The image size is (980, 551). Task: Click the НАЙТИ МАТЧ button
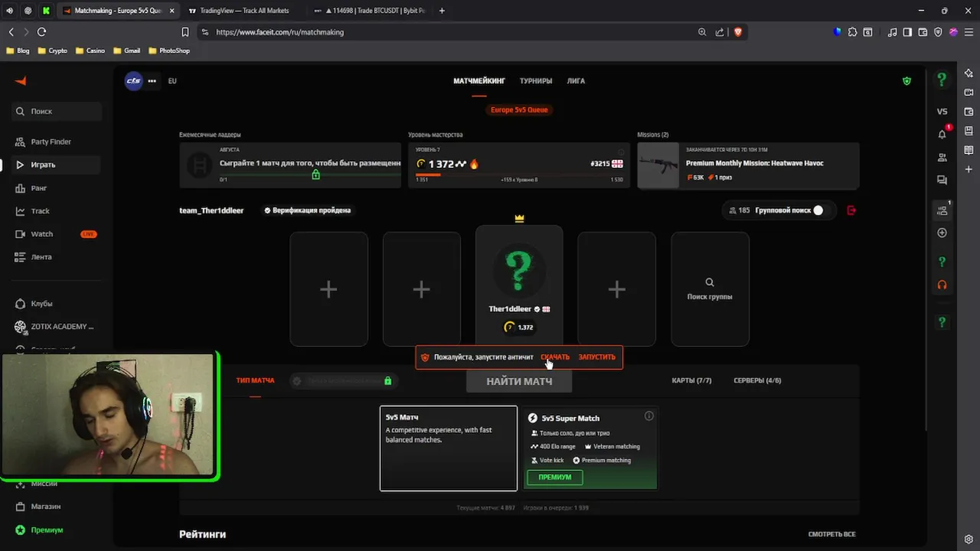[x=519, y=381]
